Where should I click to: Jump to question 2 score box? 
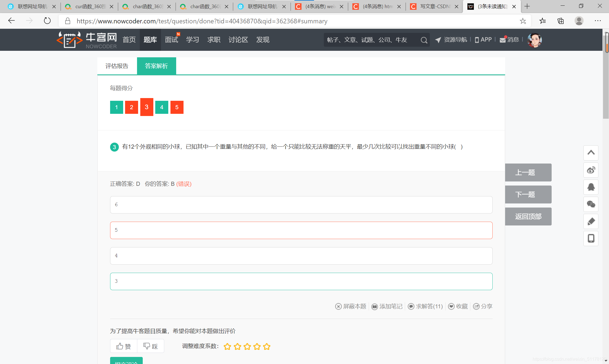[132, 107]
